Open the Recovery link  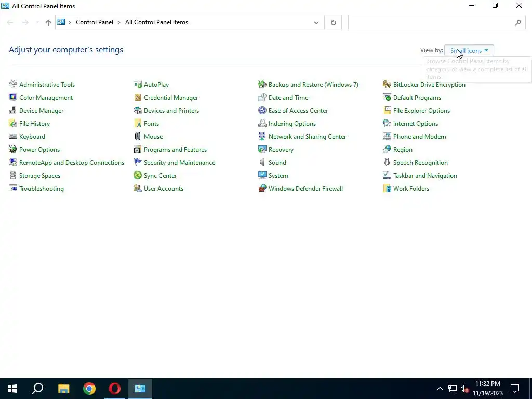[281, 149]
